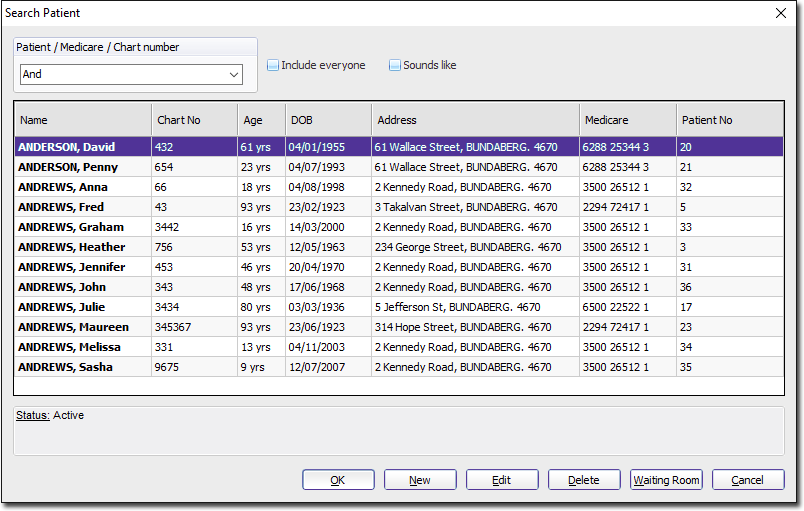Delete the selected patient record
804x511 pixels.
[584, 480]
